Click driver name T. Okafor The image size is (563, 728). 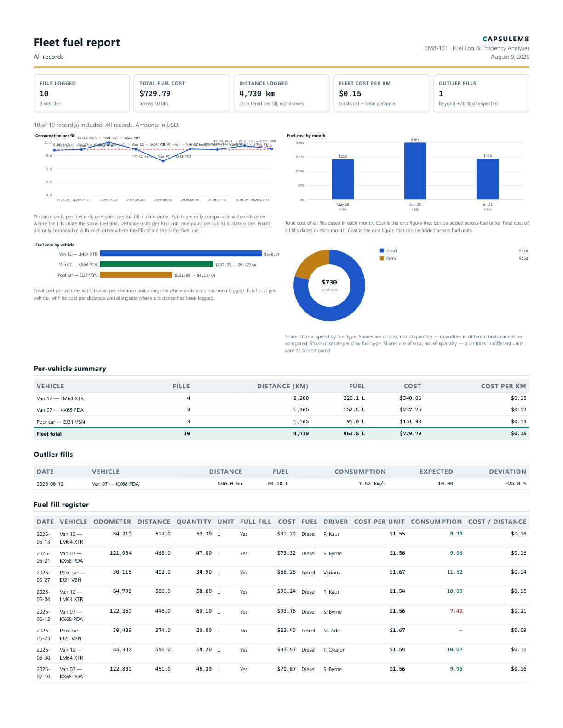click(334, 650)
